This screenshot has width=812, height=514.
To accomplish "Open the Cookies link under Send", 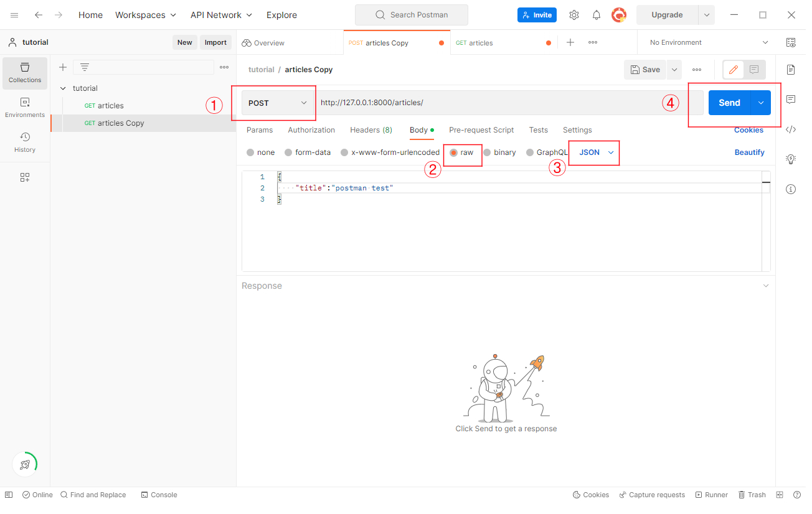I will click(748, 130).
